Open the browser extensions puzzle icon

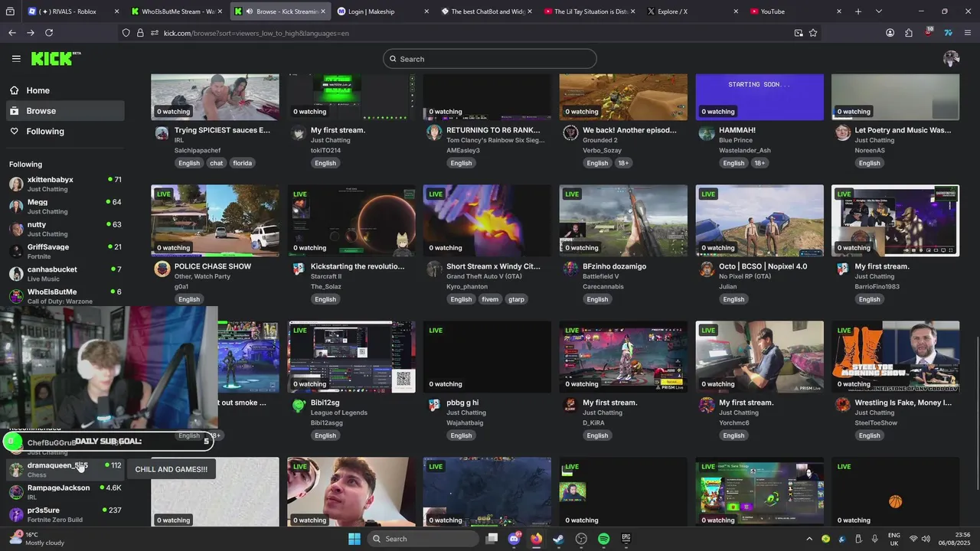[x=909, y=33]
